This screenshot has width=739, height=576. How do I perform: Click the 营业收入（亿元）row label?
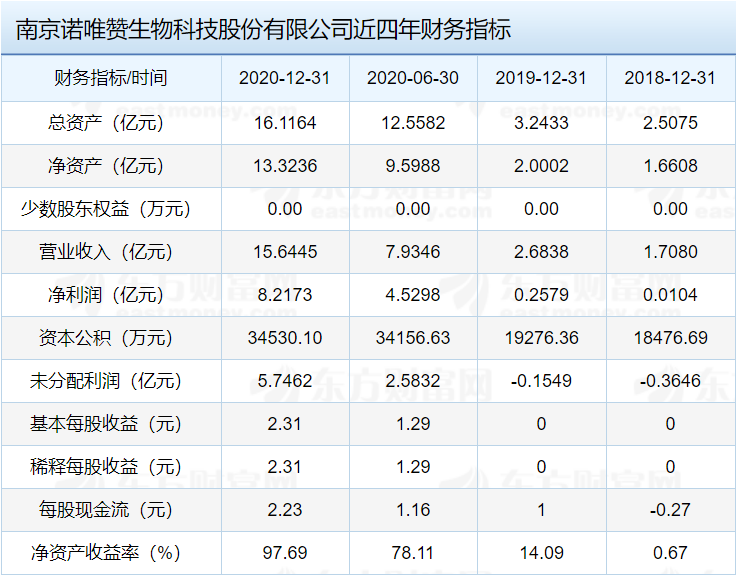point(110,252)
